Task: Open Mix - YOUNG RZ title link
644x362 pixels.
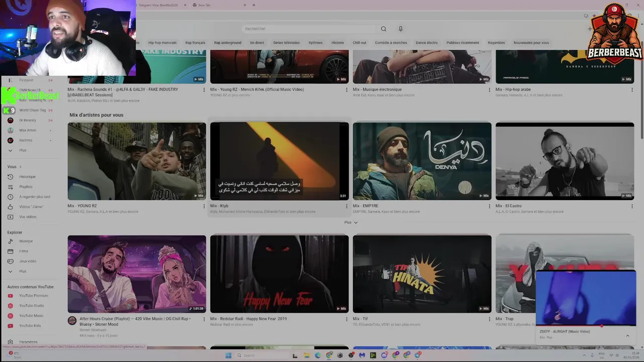Action: 82,206
